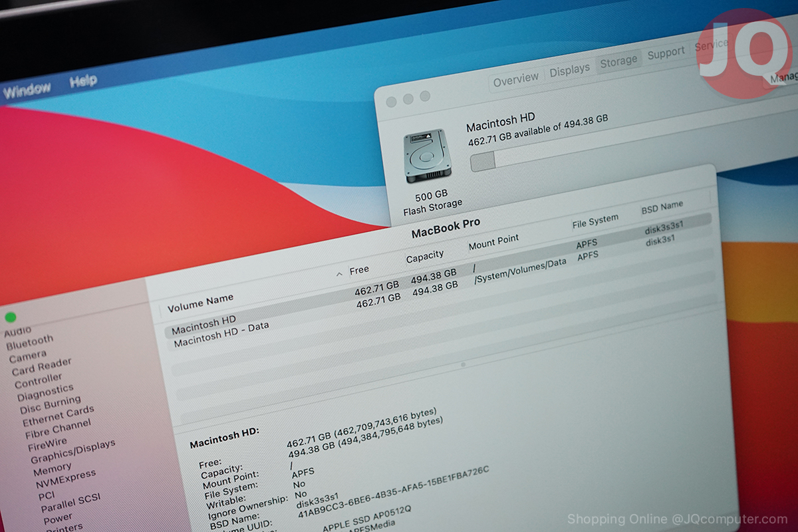Sort by the File System column header
Screen dimensions: 798x532
click(x=595, y=221)
